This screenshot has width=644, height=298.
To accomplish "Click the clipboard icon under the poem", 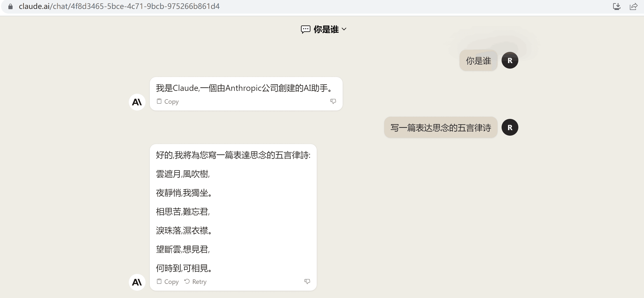I will click(159, 281).
